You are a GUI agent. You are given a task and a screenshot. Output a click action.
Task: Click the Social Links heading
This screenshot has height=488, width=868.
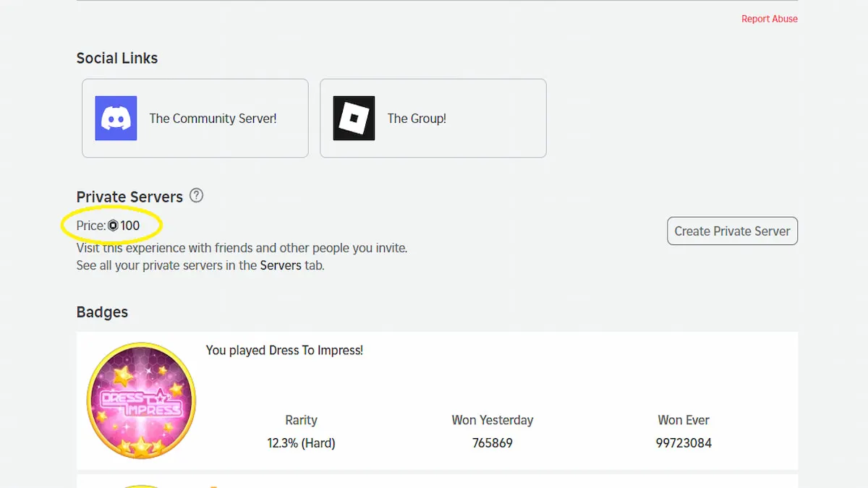click(x=117, y=59)
